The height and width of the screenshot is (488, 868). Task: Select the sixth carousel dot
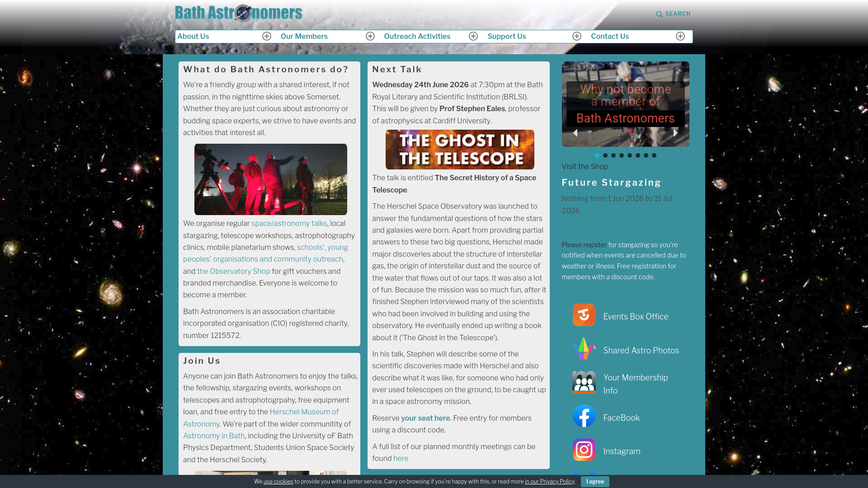[x=638, y=155]
